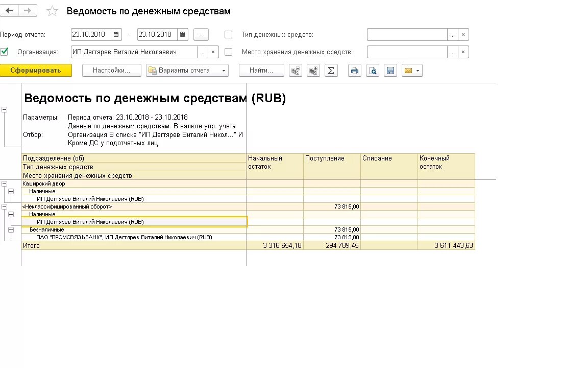Navigate back with the left arrow
This screenshot has width=588, height=368.
(x=9, y=10)
